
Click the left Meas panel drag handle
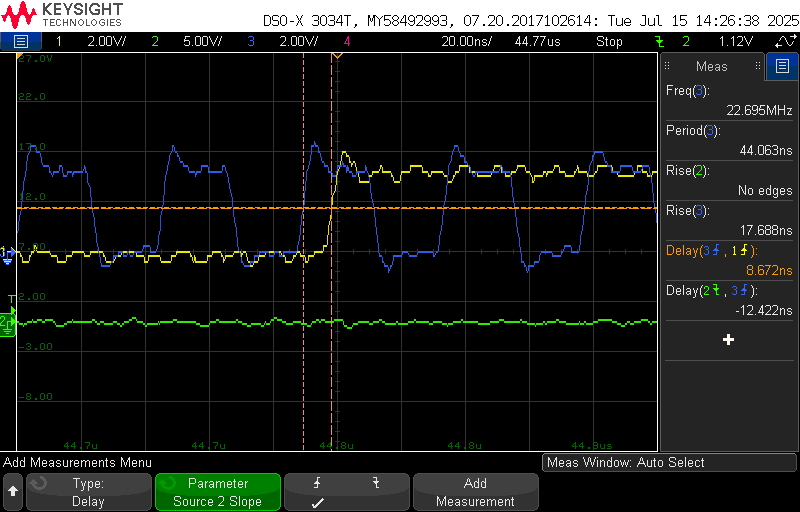[x=667, y=66]
